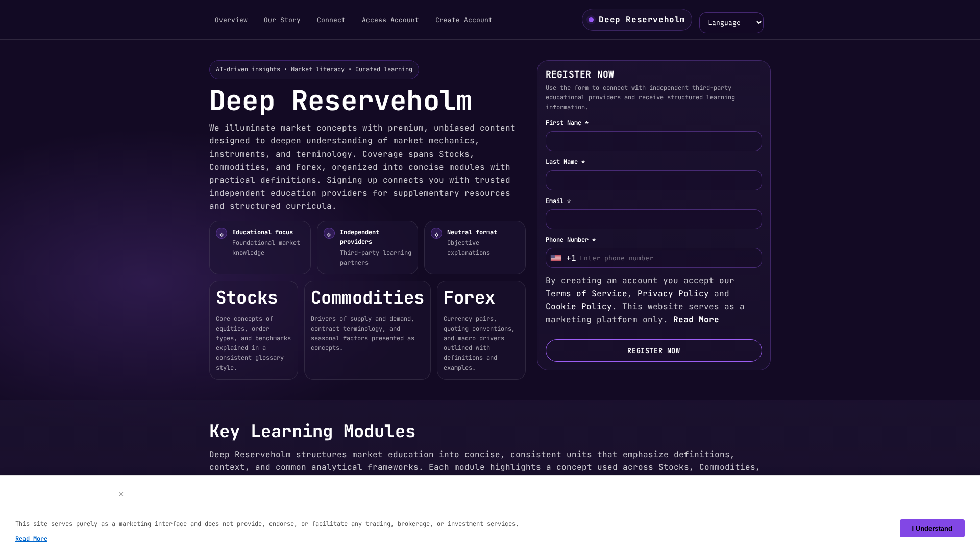Click the AI-driven insights tagline pill
Image resolution: width=980 pixels, height=551 pixels.
(314, 70)
